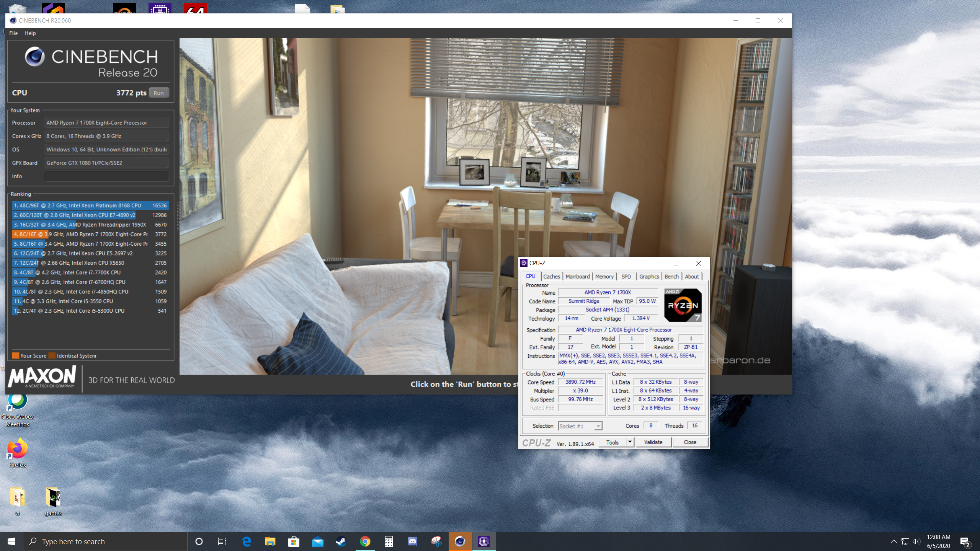The image size is (980, 551).
Task: Open volume control in system tray
Action: pyautogui.click(x=916, y=541)
